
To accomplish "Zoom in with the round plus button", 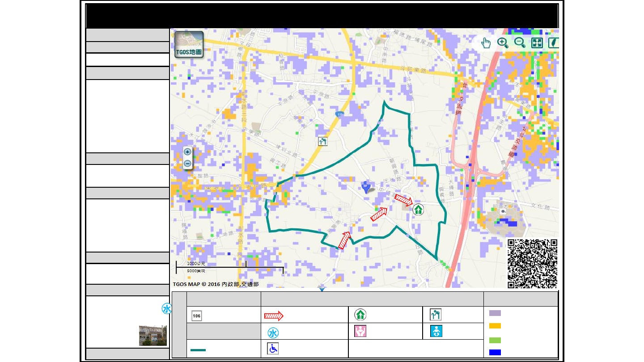I will click(x=187, y=152).
